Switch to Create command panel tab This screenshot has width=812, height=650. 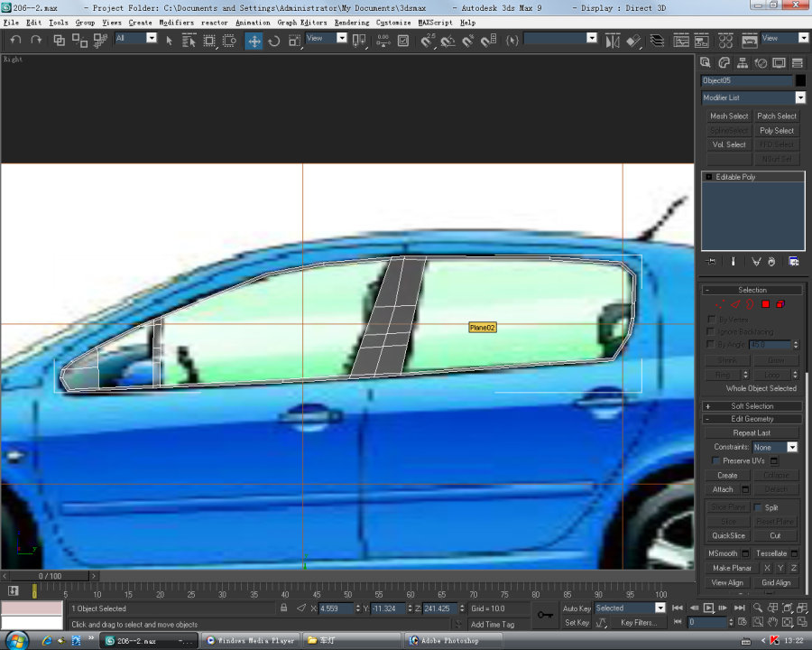706,62
